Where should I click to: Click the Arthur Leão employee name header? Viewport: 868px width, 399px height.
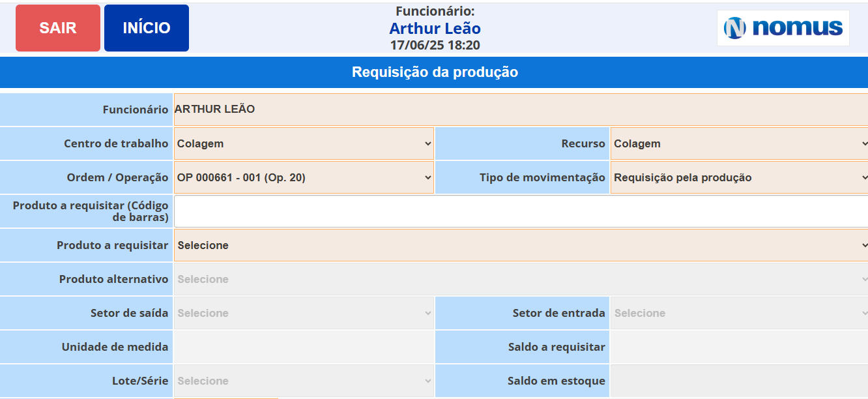(435, 29)
